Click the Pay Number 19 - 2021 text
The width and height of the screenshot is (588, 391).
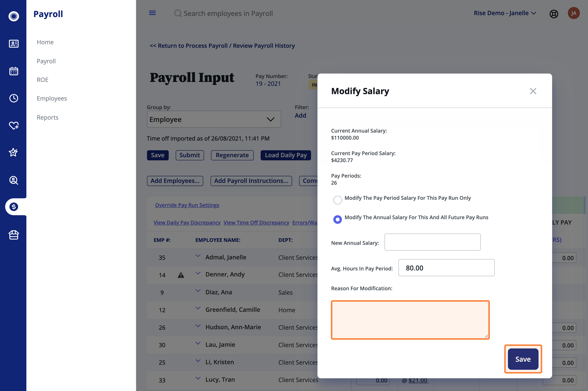point(268,84)
